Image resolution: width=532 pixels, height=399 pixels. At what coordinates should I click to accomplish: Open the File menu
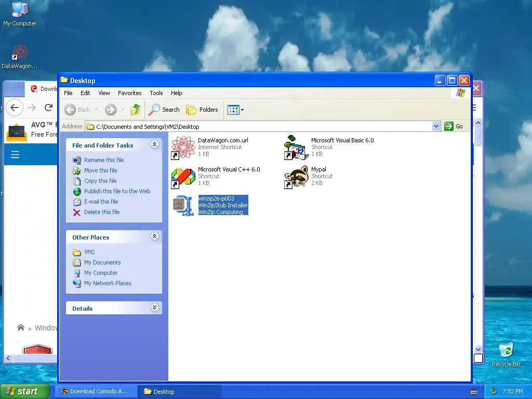point(68,93)
